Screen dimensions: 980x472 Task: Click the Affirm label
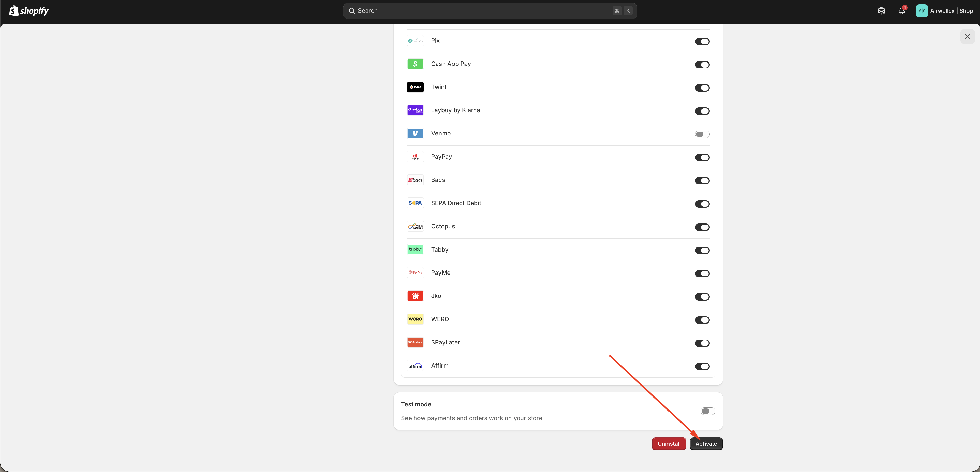pyautogui.click(x=439, y=366)
